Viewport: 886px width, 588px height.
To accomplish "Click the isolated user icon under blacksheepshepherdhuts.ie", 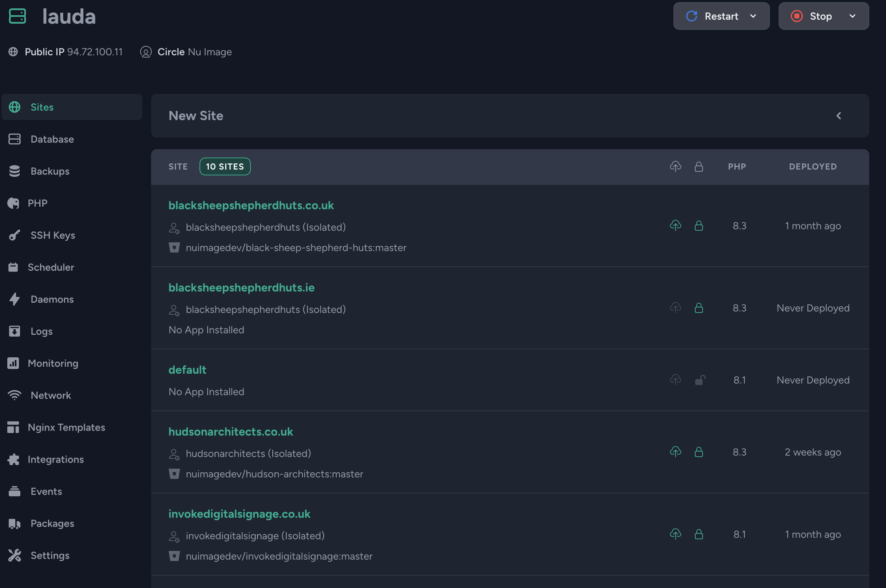I will pyautogui.click(x=174, y=310).
